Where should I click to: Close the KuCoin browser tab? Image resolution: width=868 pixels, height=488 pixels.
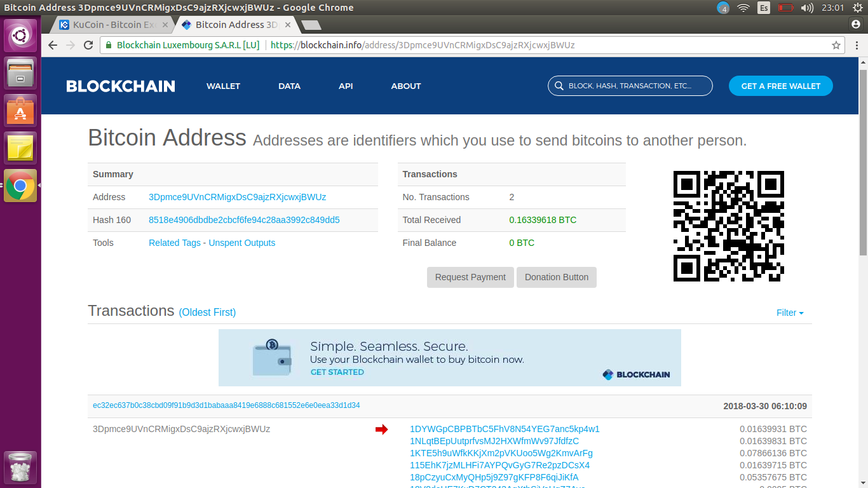tap(165, 25)
